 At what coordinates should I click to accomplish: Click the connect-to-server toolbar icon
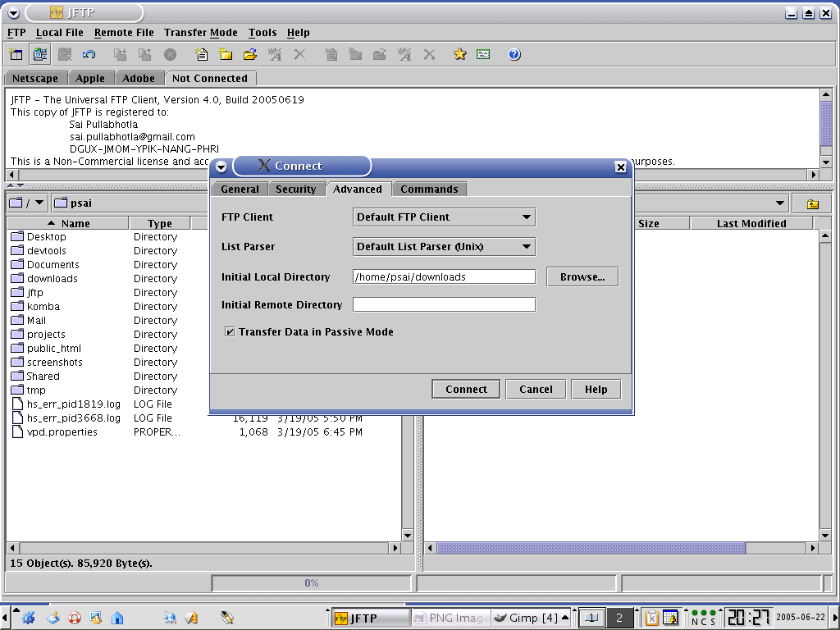point(40,54)
